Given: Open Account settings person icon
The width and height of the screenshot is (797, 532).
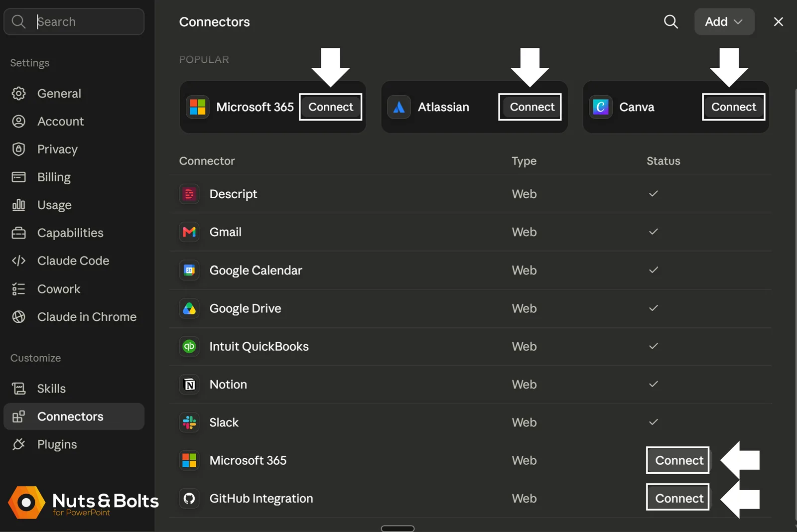Looking at the screenshot, I should [x=18, y=121].
